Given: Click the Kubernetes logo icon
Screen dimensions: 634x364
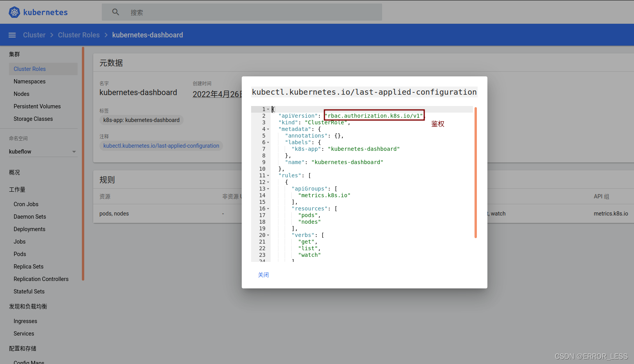Looking at the screenshot, I should 14,12.
